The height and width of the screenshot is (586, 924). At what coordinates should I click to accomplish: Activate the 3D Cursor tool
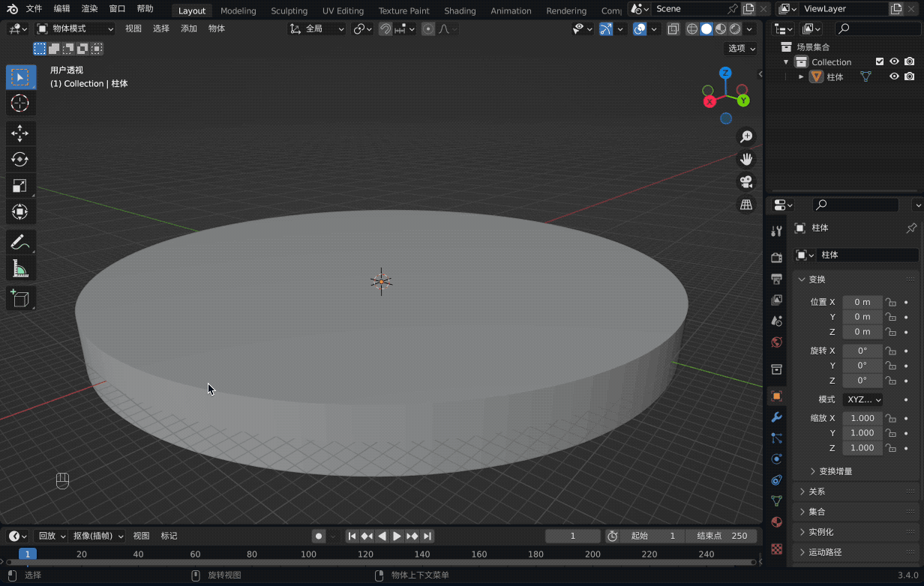point(20,103)
